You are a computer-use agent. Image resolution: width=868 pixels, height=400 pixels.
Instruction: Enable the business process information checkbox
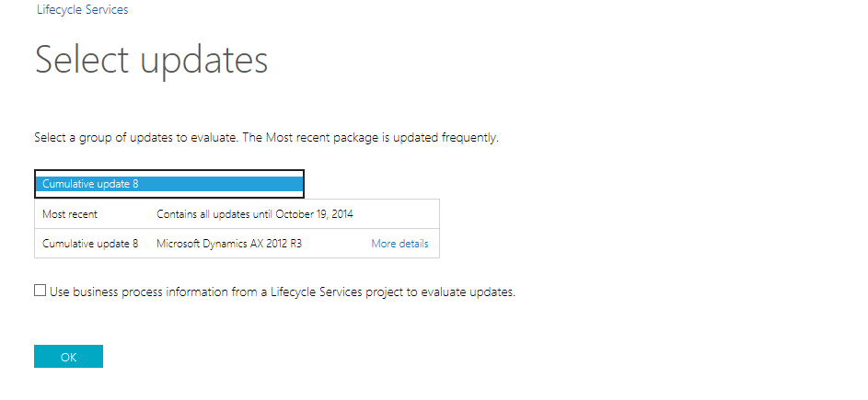pyautogui.click(x=40, y=291)
